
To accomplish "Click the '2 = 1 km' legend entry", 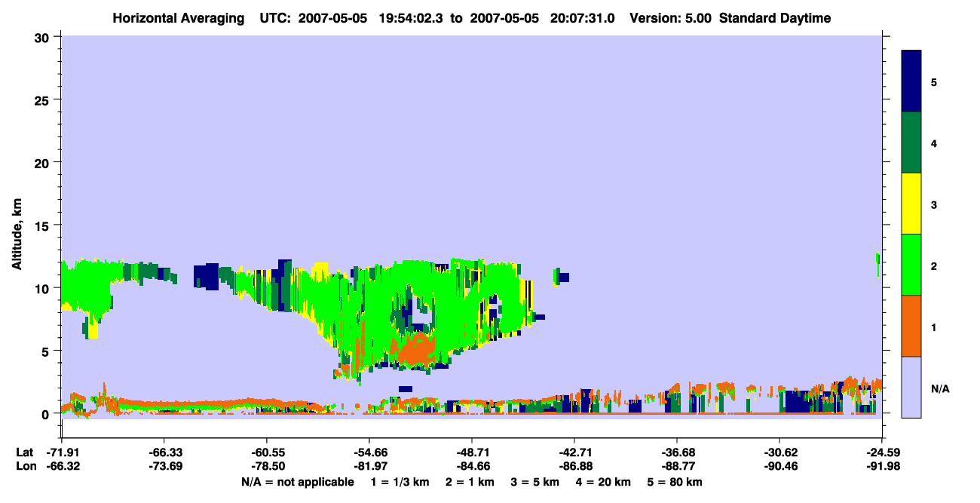I will pos(470,482).
